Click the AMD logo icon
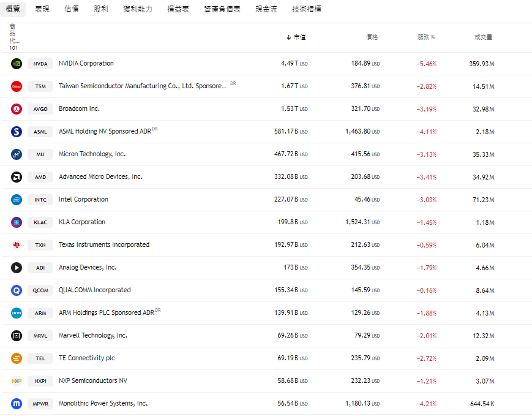This screenshot has height=416, width=532. click(17, 177)
